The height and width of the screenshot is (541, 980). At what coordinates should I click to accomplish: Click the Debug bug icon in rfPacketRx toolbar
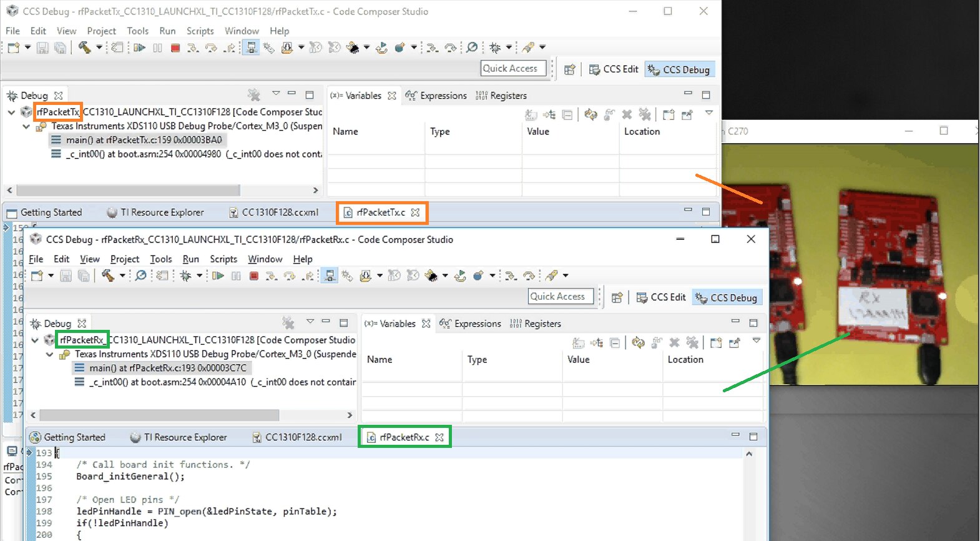[185, 275]
